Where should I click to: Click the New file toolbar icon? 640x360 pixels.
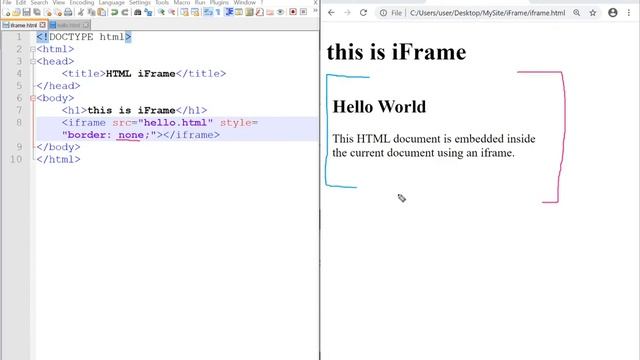pyautogui.click(x=7, y=12)
